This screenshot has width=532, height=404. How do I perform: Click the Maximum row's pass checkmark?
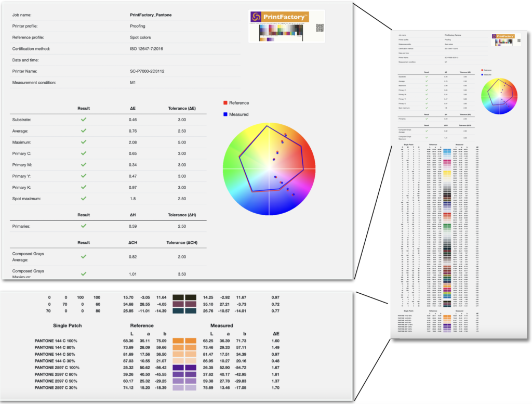coord(84,142)
